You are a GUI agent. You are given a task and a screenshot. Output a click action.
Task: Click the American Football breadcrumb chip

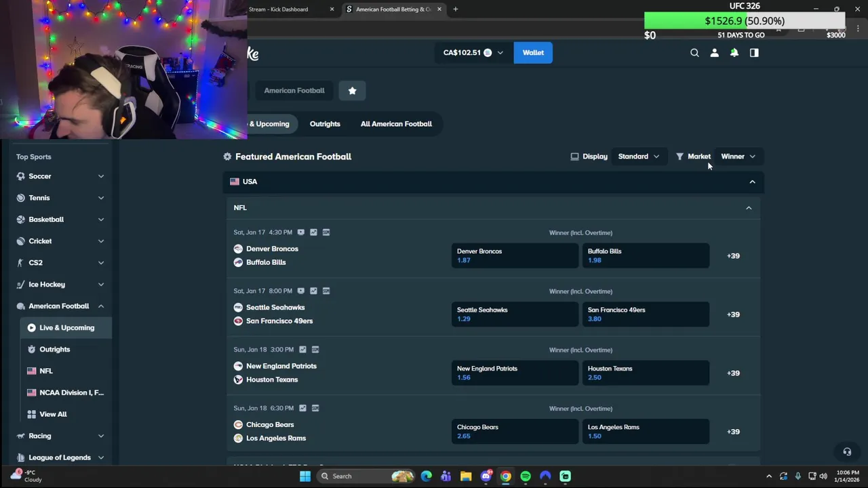pos(294,90)
